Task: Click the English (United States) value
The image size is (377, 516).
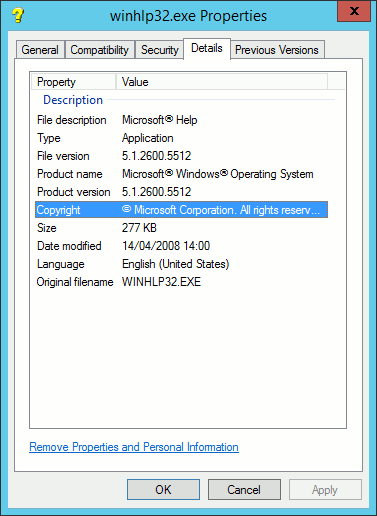Action: [x=176, y=264]
